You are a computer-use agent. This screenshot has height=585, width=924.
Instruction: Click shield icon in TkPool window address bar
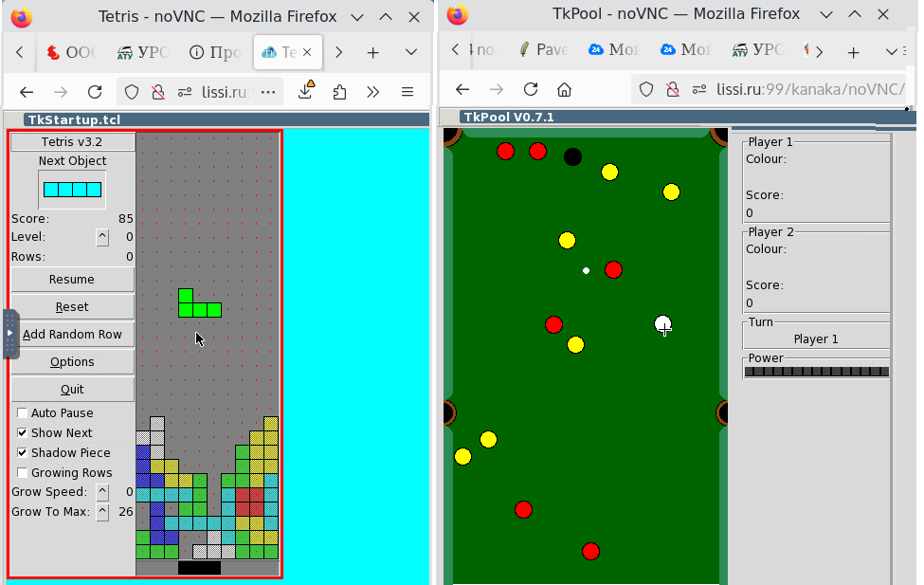click(646, 89)
